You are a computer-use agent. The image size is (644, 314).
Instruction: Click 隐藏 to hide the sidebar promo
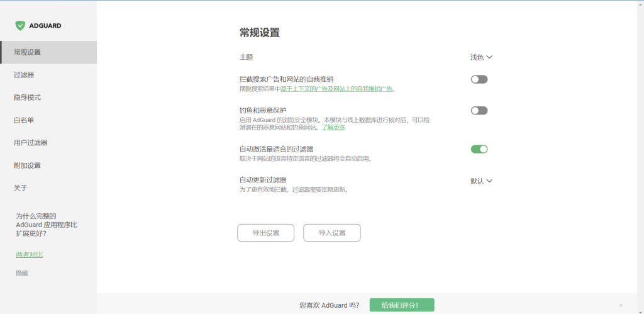[22, 273]
